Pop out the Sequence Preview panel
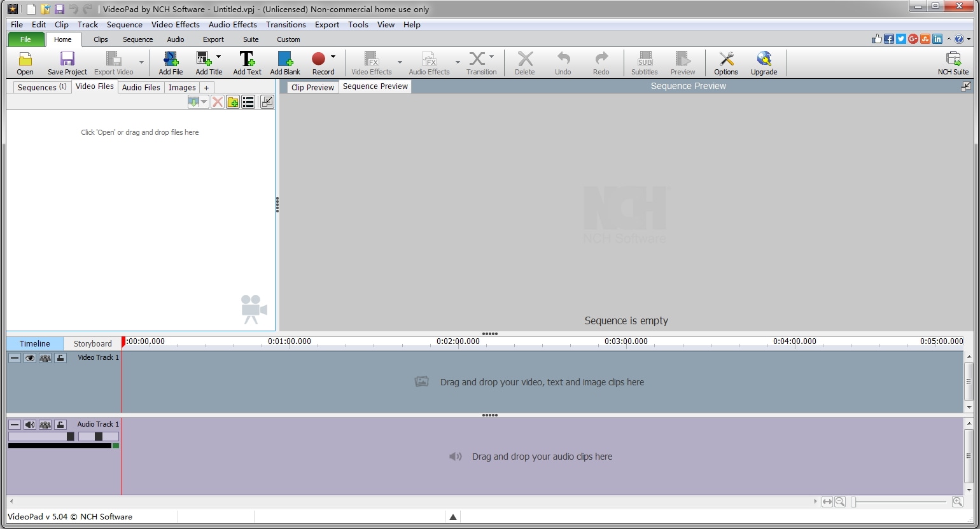The image size is (980, 529). pyautogui.click(x=967, y=86)
